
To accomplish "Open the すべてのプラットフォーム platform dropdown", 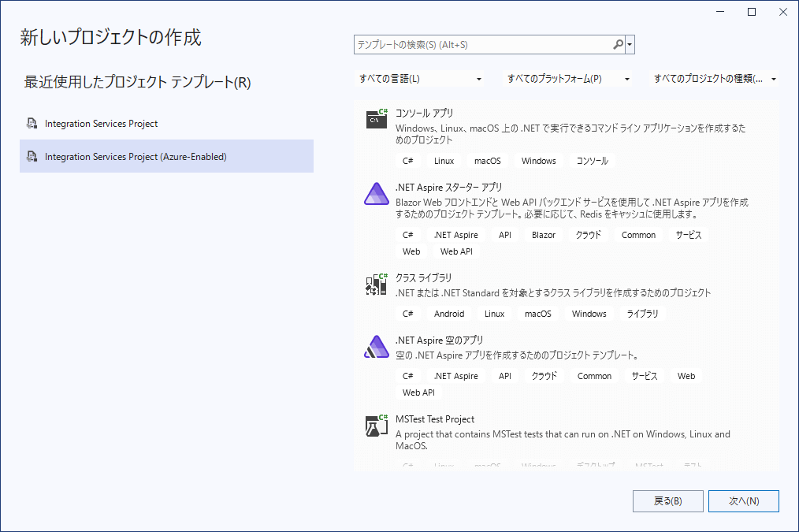I will [568, 79].
